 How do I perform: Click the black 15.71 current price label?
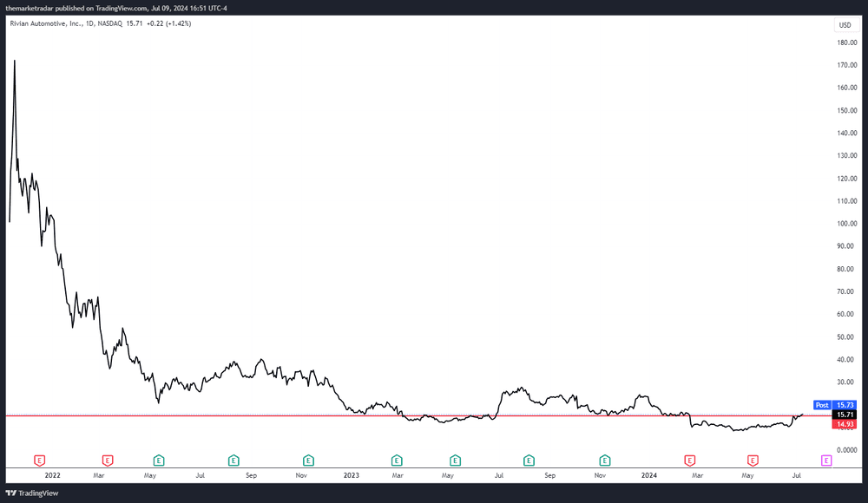(845, 415)
